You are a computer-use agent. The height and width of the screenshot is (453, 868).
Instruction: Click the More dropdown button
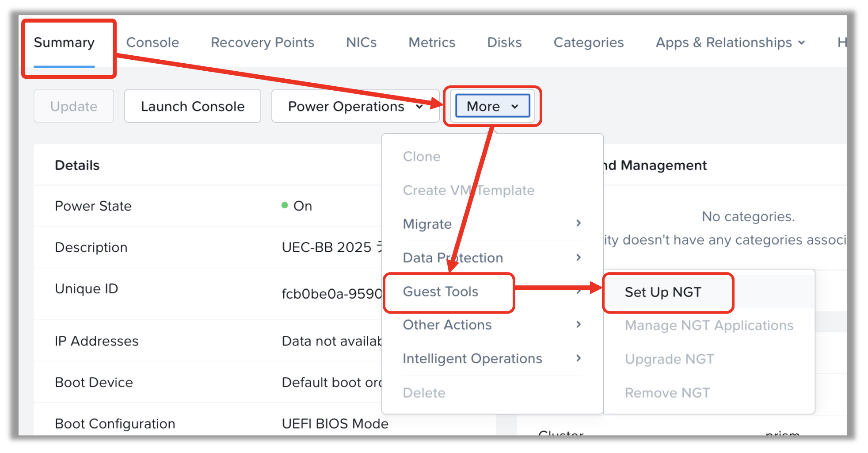492,106
